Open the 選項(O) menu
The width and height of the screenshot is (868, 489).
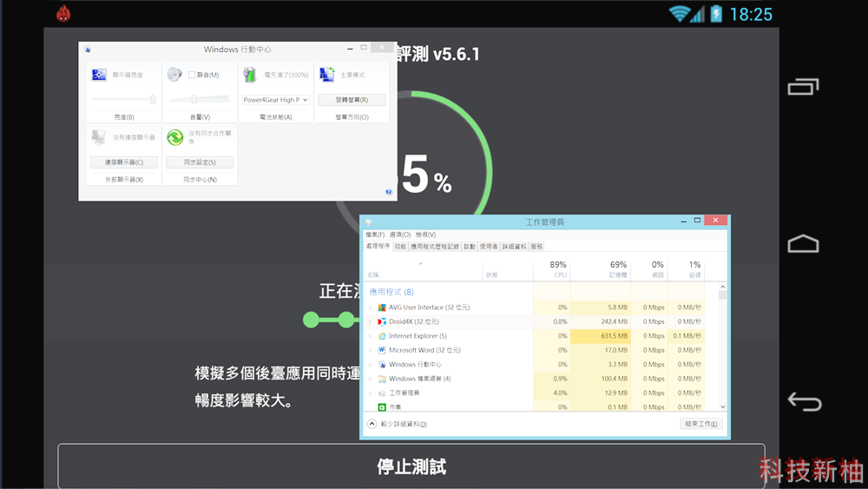point(399,235)
